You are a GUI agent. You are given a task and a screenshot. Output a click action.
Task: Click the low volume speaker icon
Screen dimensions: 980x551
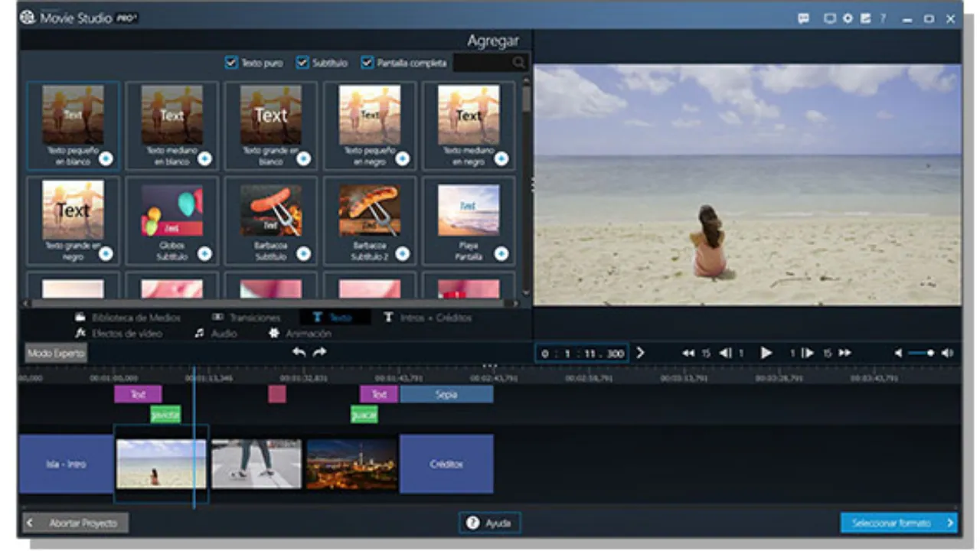pyautogui.click(x=898, y=353)
